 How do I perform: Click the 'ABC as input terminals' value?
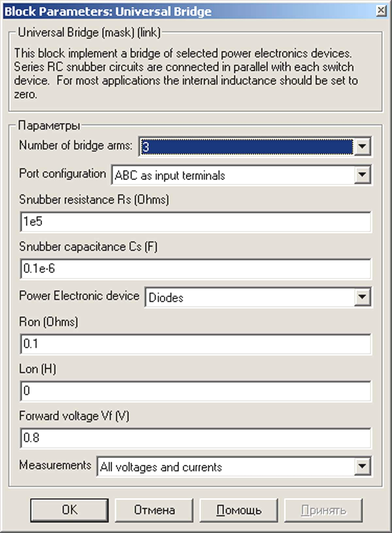pyautogui.click(x=170, y=175)
